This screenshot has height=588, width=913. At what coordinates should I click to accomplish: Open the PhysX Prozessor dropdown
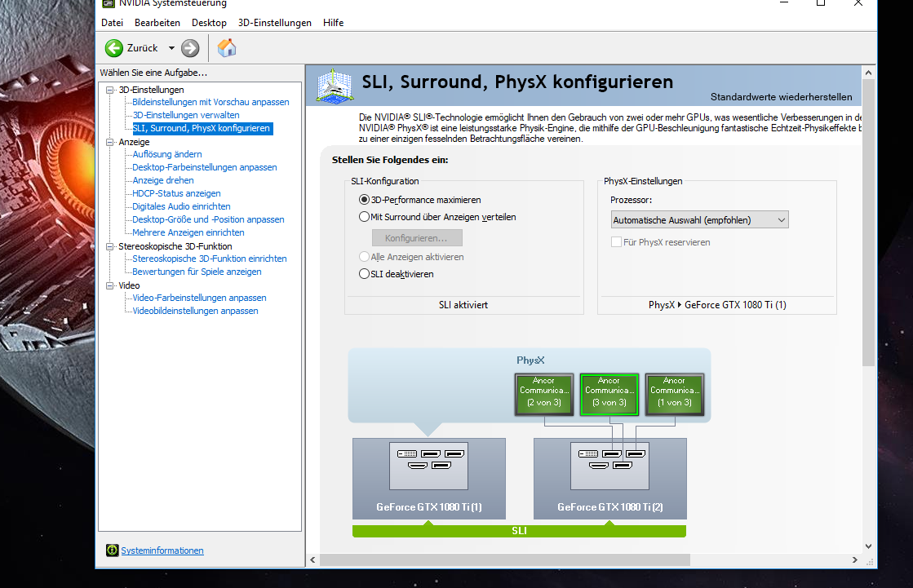pyautogui.click(x=699, y=220)
